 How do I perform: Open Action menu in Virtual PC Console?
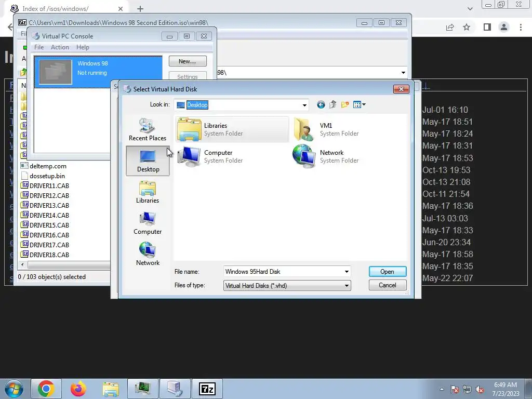pyautogui.click(x=60, y=47)
